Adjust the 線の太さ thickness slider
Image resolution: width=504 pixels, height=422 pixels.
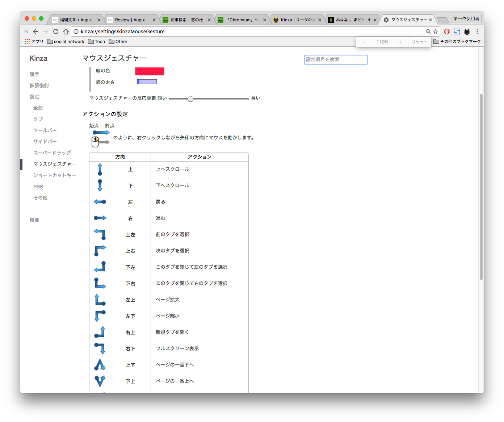coord(147,82)
